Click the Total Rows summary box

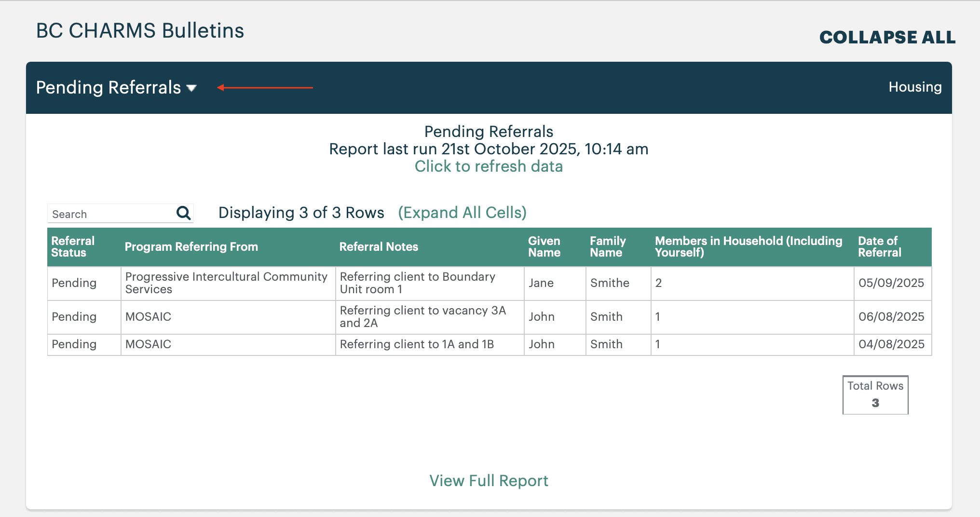[875, 395]
